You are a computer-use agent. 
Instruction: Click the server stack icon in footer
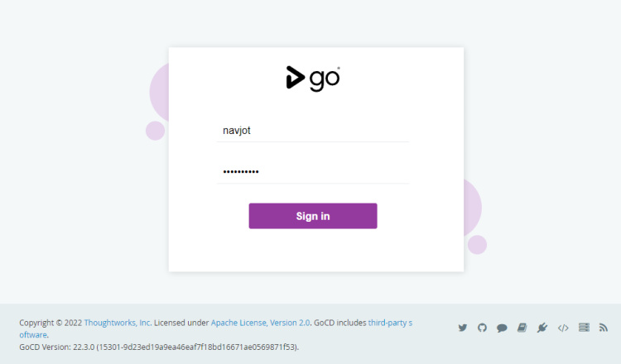click(x=584, y=328)
